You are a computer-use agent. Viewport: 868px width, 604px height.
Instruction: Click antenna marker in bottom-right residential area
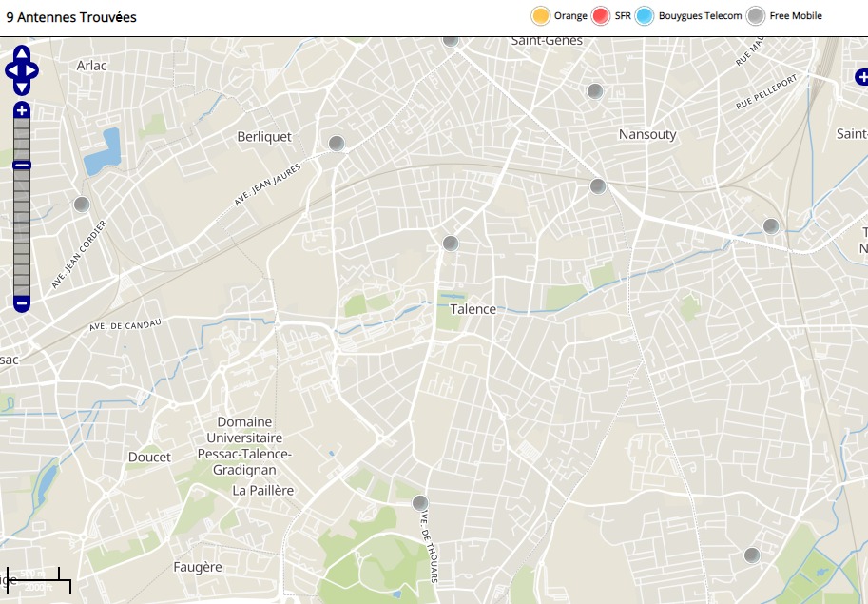click(752, 555)
